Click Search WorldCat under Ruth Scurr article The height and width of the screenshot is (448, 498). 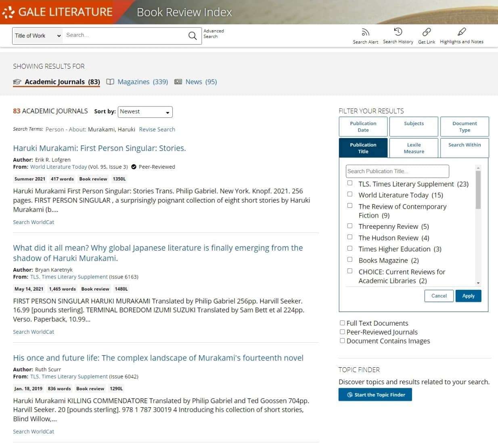(x=33, y=431)
